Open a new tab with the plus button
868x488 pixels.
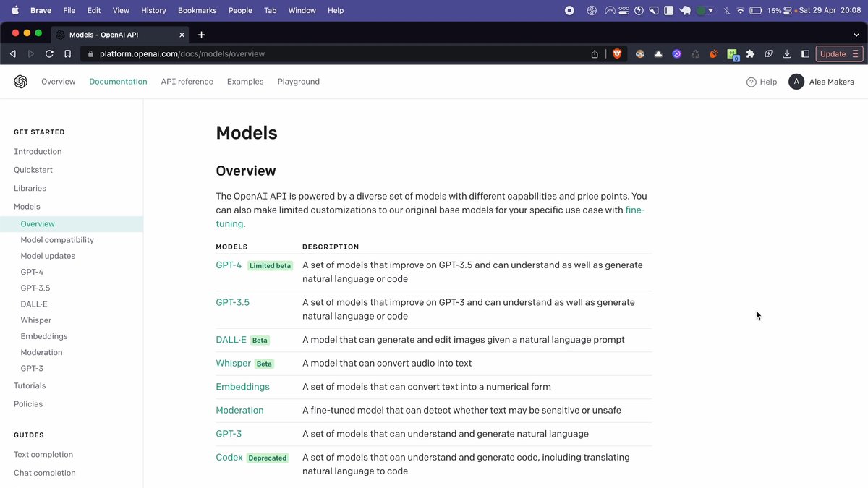tap(201, 35)
